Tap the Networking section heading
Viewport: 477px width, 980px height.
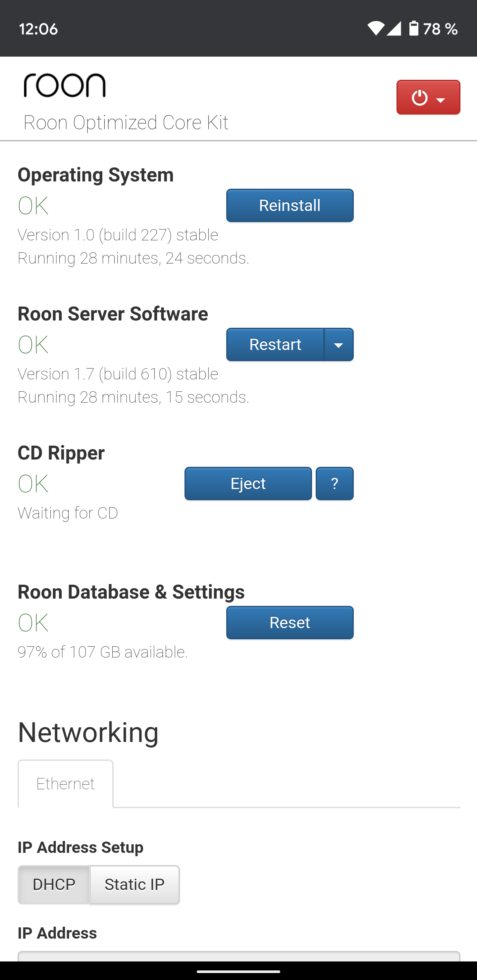coord(88,732)
